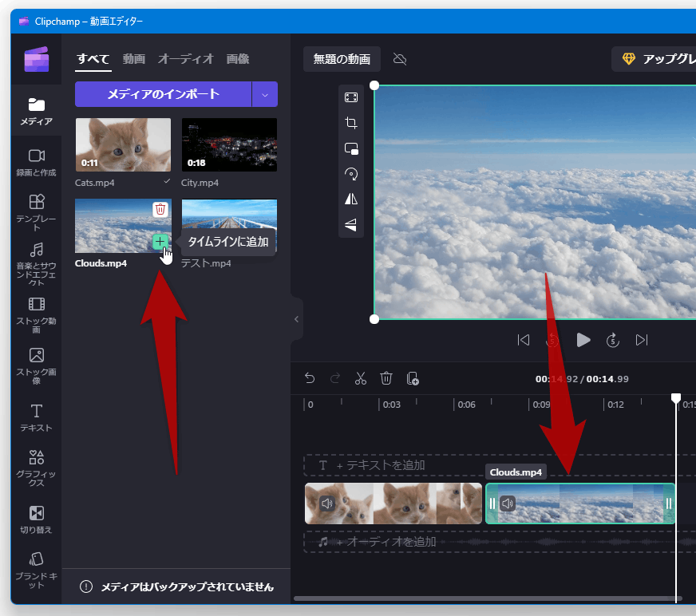The height and width of the screenshot is (616, 696).
Task: Click + テキストを追加 on timeline
Action: [x=500, y=465]
